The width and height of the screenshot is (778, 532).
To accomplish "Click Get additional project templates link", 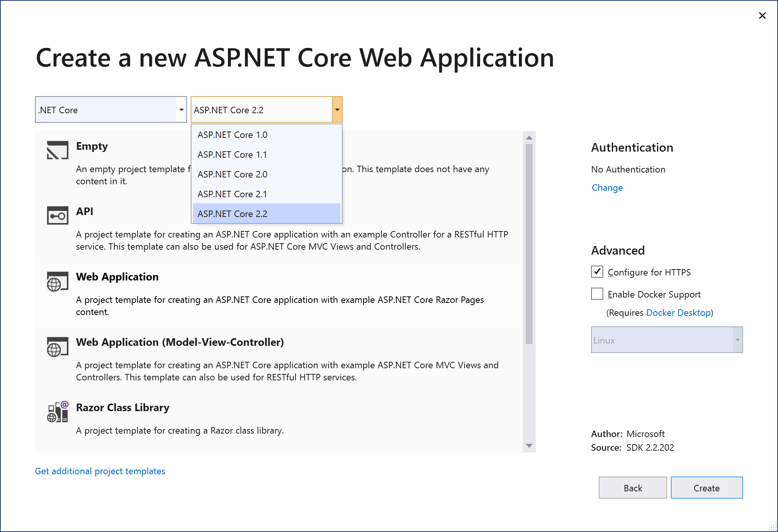I will (x=101, y=471).
